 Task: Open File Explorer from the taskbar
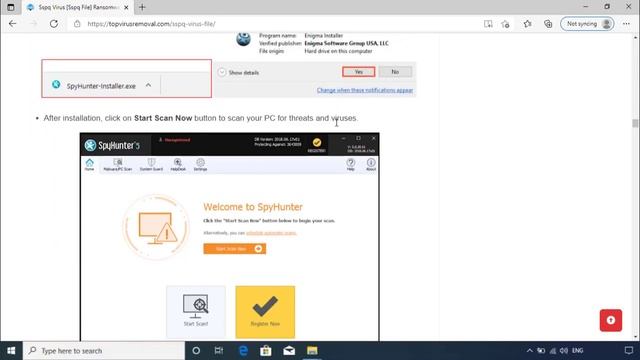click(312, 351)
